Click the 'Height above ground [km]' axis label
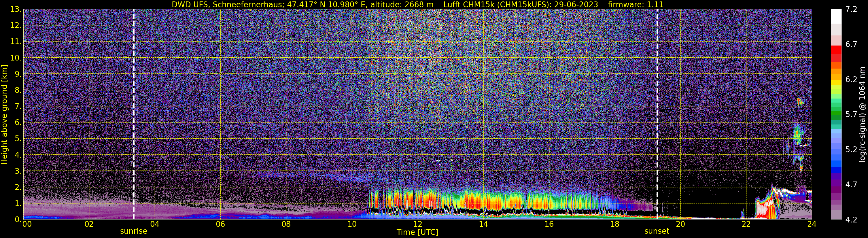The width and height of the screenshot is (868, 238). click(4, 114)
